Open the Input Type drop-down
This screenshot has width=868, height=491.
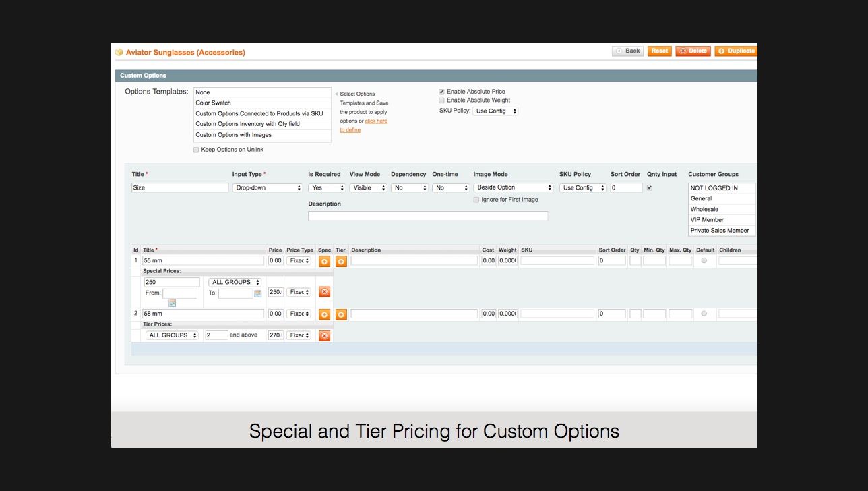[x=267, y=187]
